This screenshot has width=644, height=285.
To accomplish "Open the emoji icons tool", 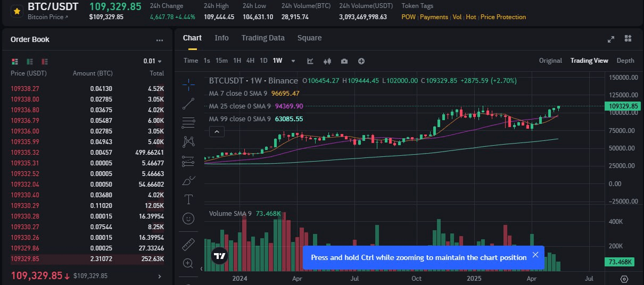I will tap(188, 219).
